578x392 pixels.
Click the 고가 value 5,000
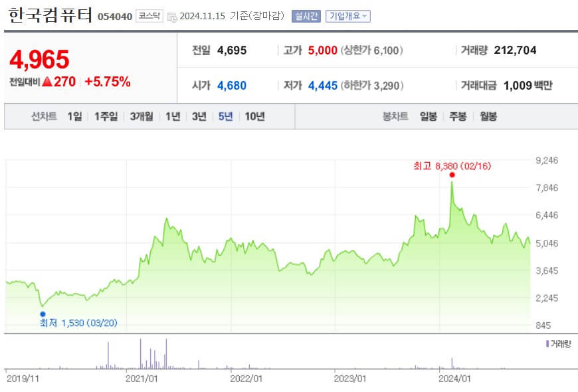(322, 50)
